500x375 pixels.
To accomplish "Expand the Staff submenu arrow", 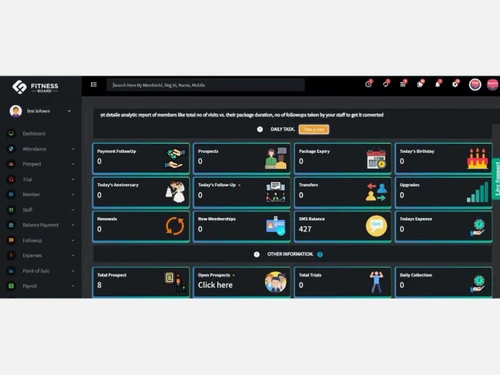I will (x=73, y=210).
